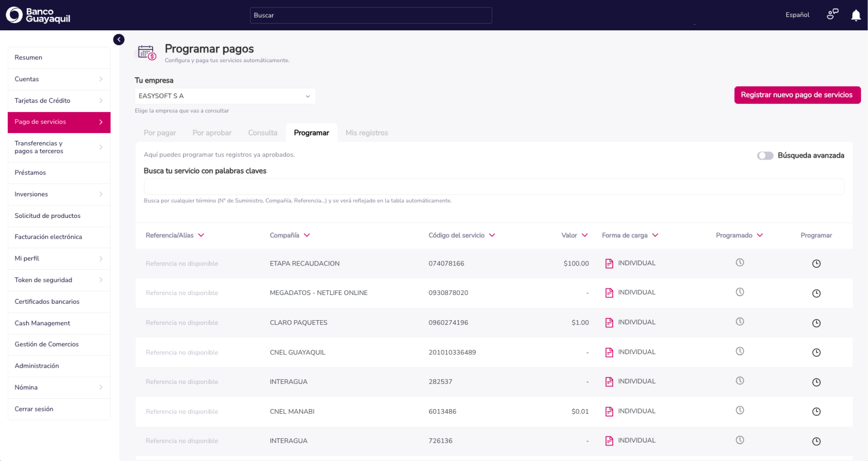Click Programado status icon for MEGADATOS row

740,292
